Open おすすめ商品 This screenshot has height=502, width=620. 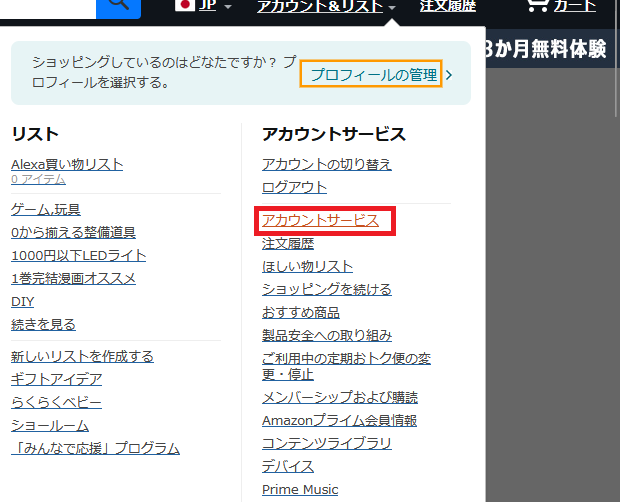coord(301,312)
